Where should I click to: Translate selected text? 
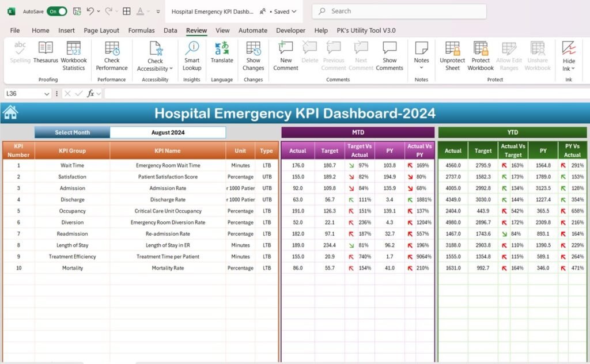click(222, 55)
